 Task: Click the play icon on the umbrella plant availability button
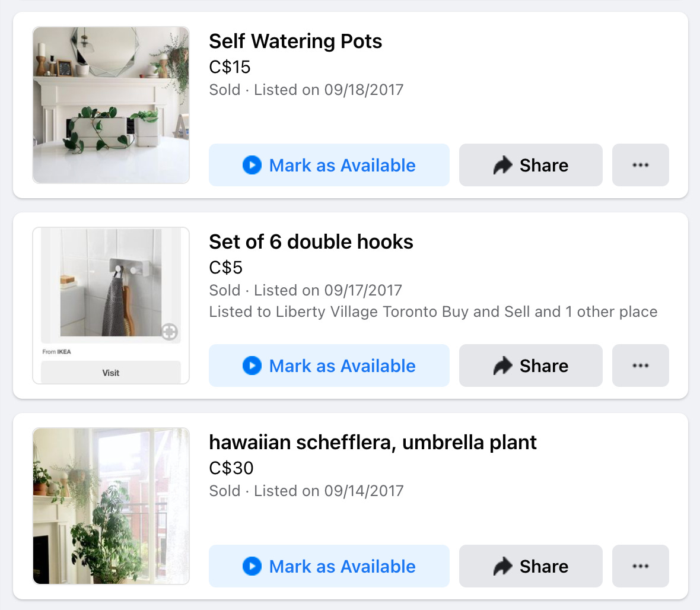point(252,567)
